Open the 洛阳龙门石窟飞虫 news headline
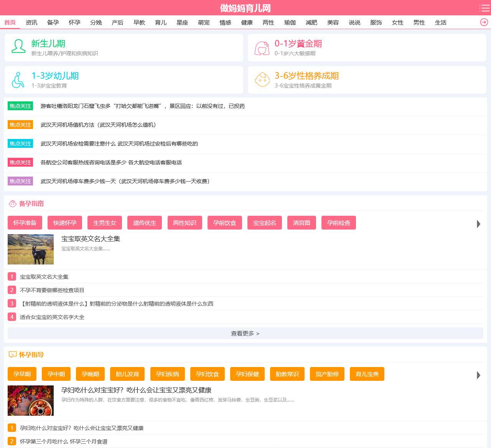The height and width of the screenshot is (448, 491). coord(143,106)
